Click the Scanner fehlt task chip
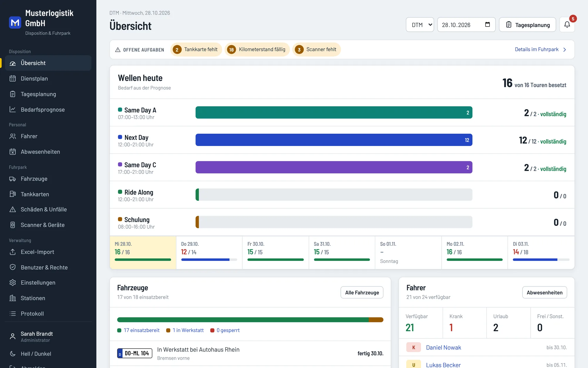 [x=316, y=49]
